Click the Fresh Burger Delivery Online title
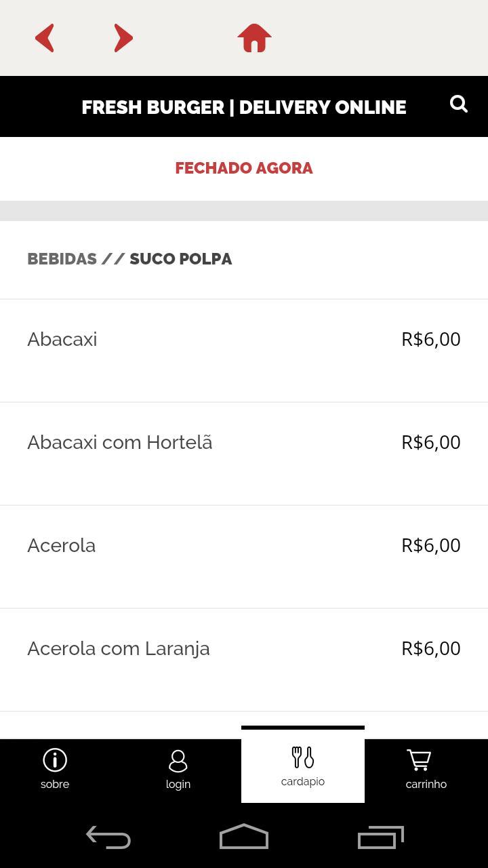Screen dimensions: 488x868 tap(244, 107)
